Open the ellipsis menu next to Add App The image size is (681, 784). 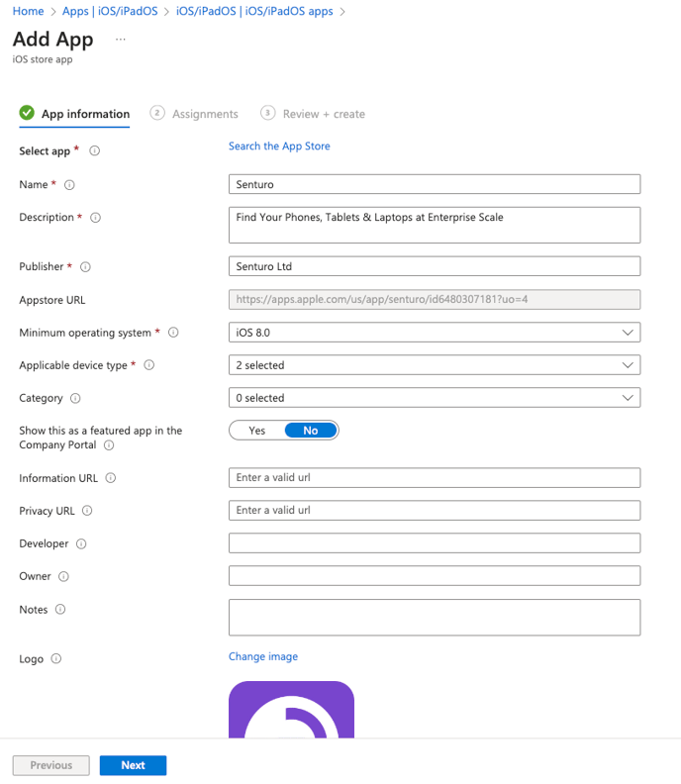[121, 39]
